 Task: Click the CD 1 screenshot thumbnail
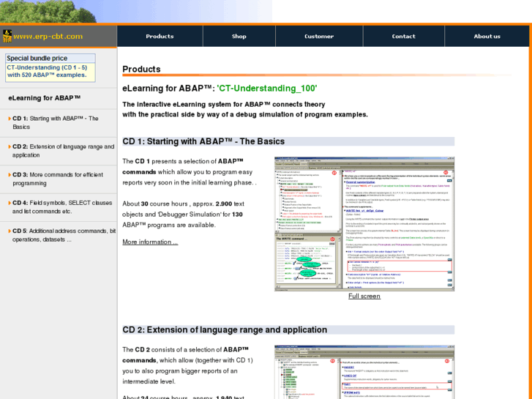coord(364,224)
